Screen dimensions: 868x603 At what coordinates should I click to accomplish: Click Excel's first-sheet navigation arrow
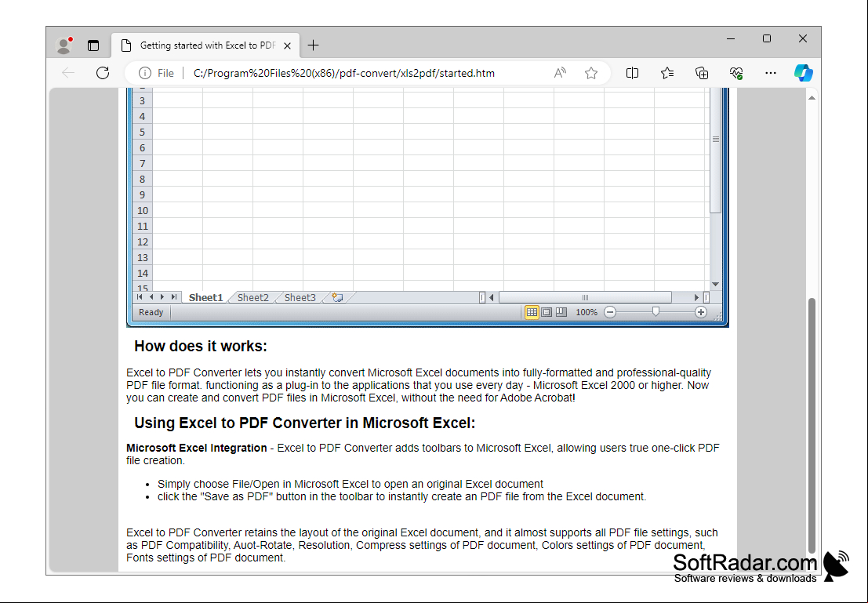point(140,297)
